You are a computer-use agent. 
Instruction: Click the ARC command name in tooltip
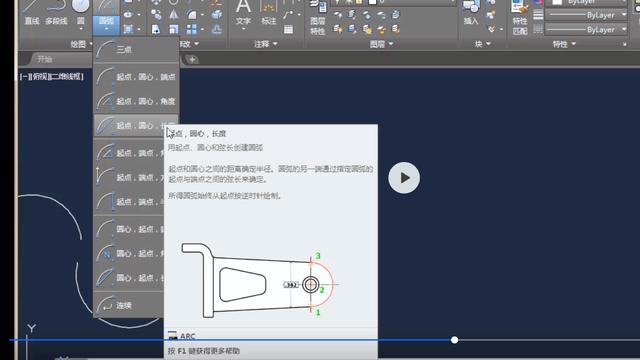click(x=187, y=336)
